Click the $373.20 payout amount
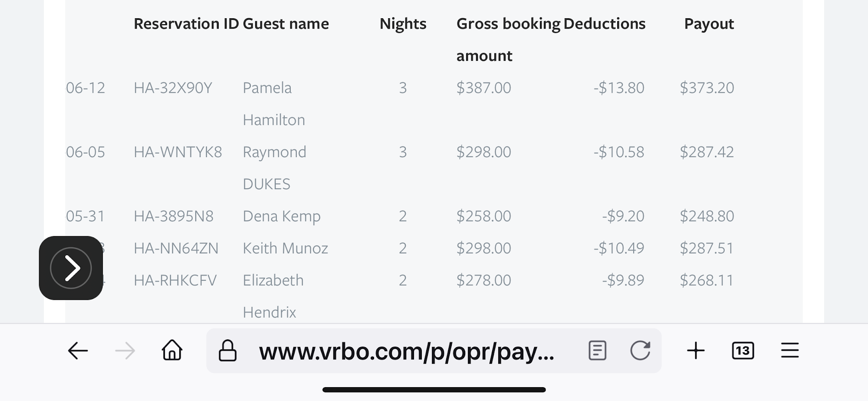Screen dimensions: 868x401 click(x=707, y=88)
